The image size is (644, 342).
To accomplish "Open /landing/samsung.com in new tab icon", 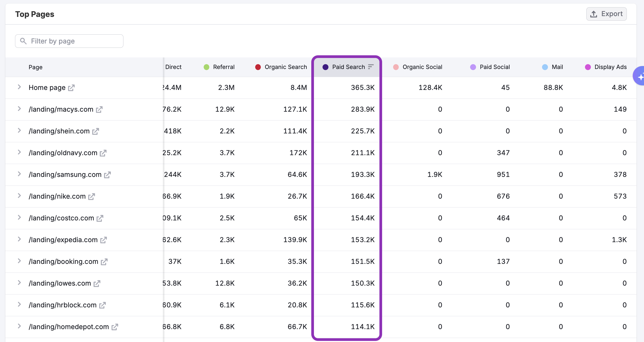I will click(x=107, y=175).
